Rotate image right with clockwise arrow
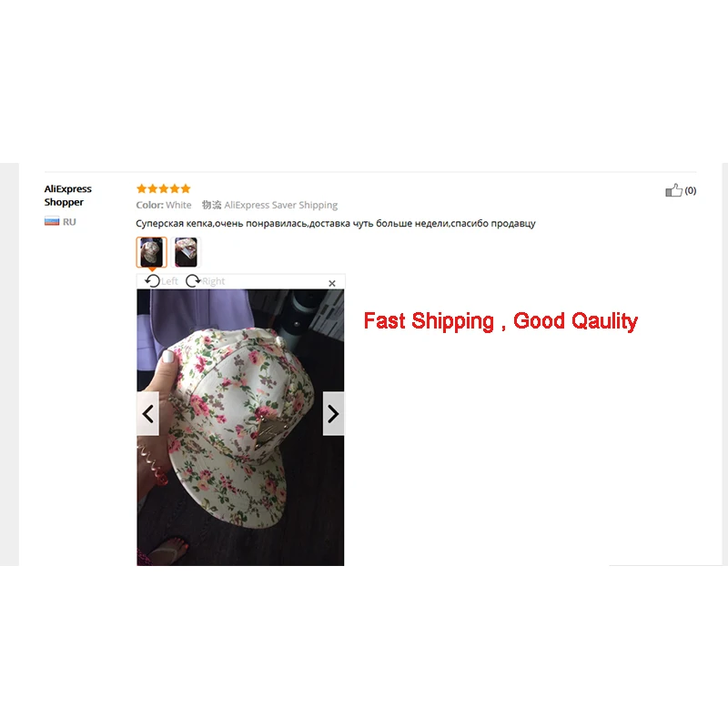This screenshot has height=728, width=728. click(193, 281)
